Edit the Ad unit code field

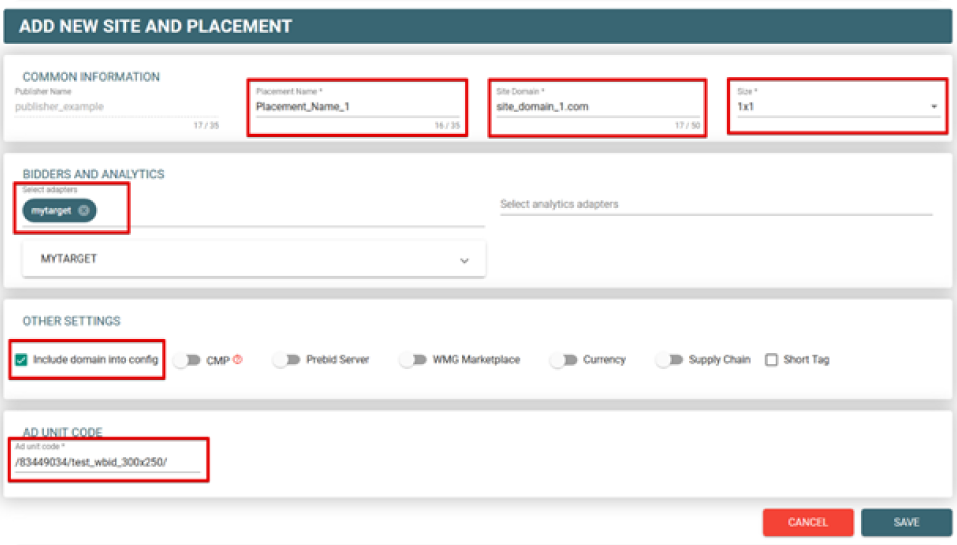[x=107, y=463]
